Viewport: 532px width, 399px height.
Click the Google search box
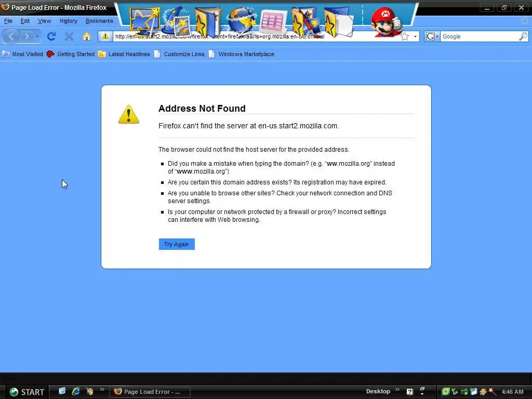click(479, 36)
